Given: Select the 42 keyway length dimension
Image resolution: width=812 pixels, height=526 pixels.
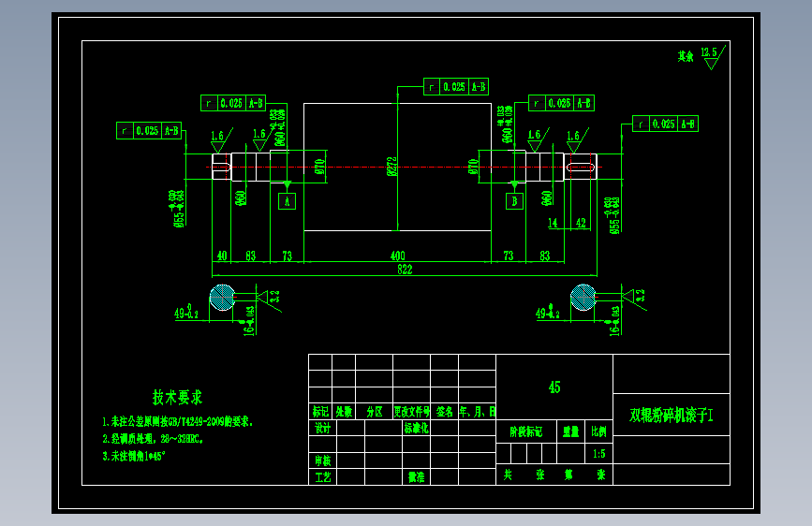Looking at the screenshot, I should [x=581, y=223].
